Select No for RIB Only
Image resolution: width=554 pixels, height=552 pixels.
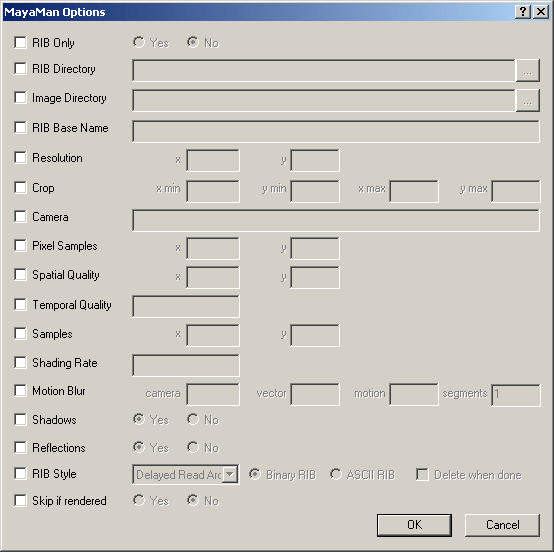[193, 42]
